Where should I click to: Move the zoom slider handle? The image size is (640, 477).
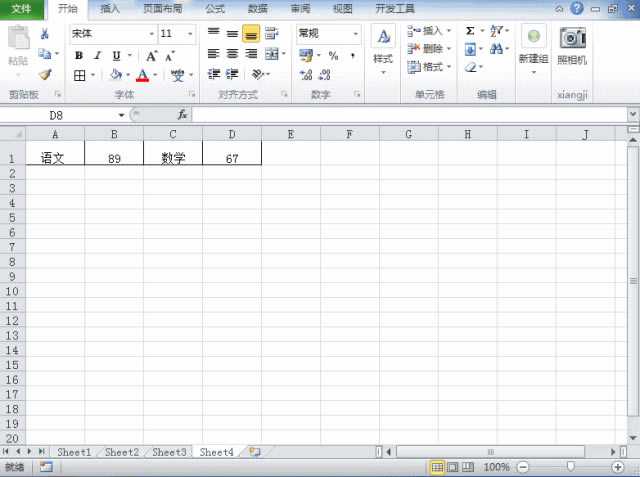click(x=570, y=466)
